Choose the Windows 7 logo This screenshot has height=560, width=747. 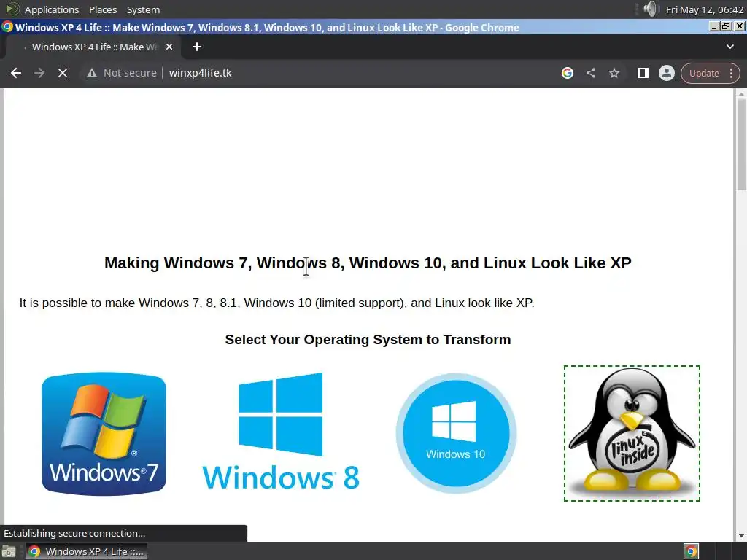[104, 434]
